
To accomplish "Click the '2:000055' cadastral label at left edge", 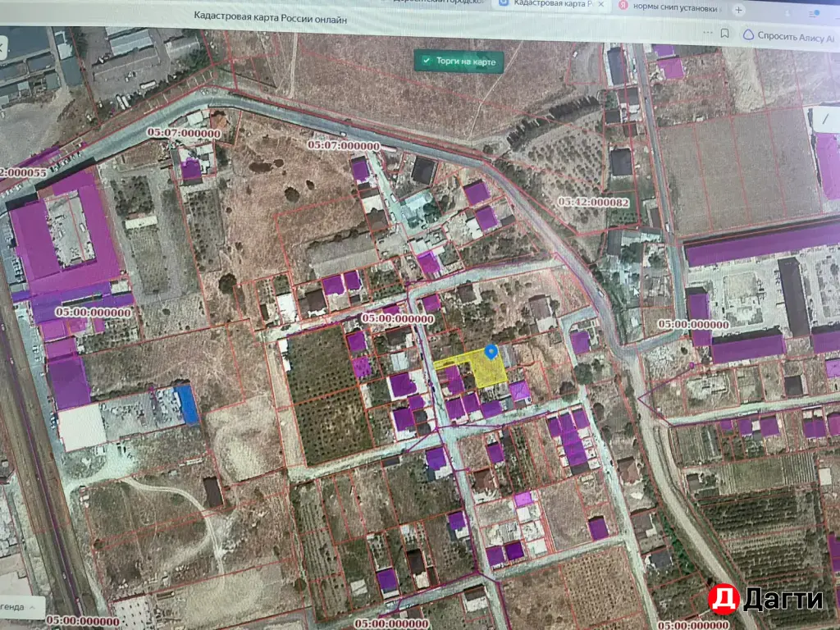I will tap(24, 172).
